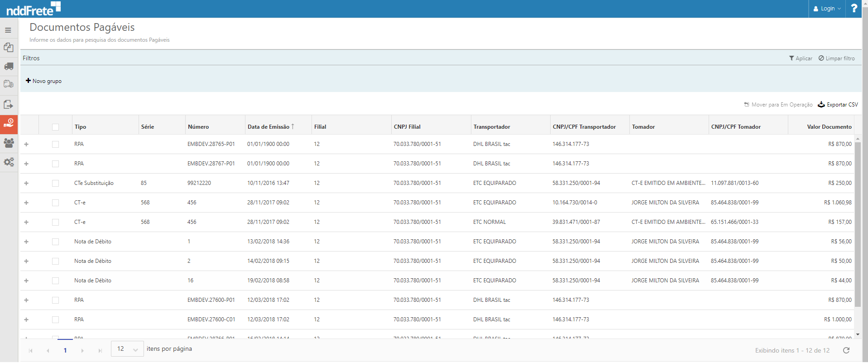Expand the first RPA row details
The width and height of the screenshot is (868, 363).
26,144
